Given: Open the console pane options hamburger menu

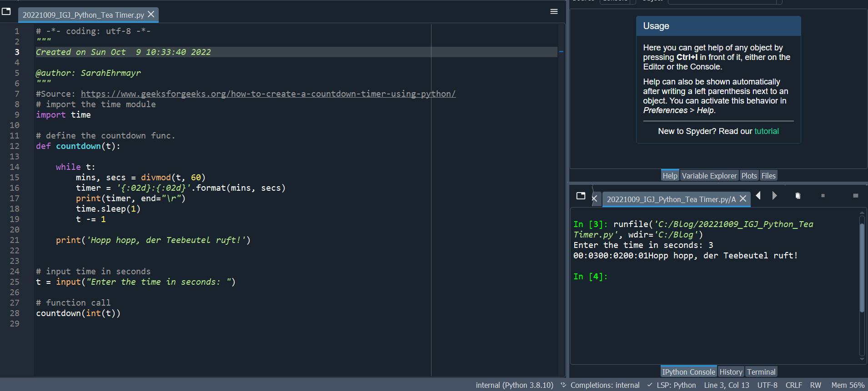Looking at the screenshot, I should (855, 196).
